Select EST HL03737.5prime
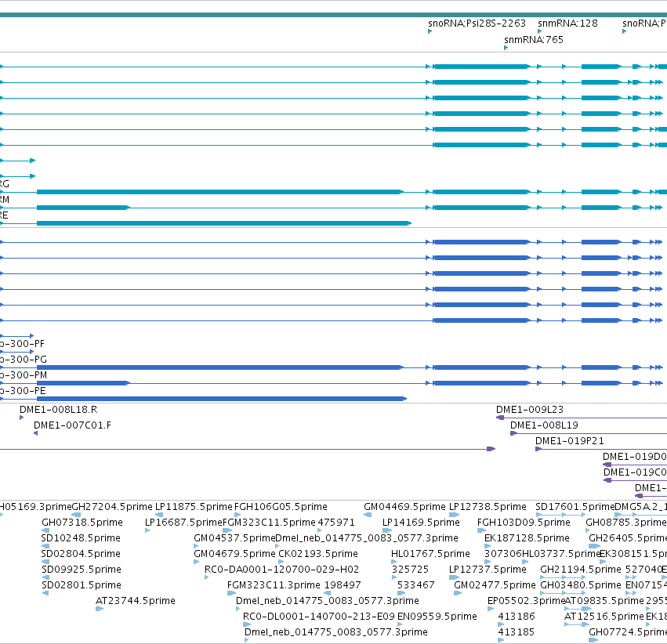667x644 pixels. click(560, 555)
